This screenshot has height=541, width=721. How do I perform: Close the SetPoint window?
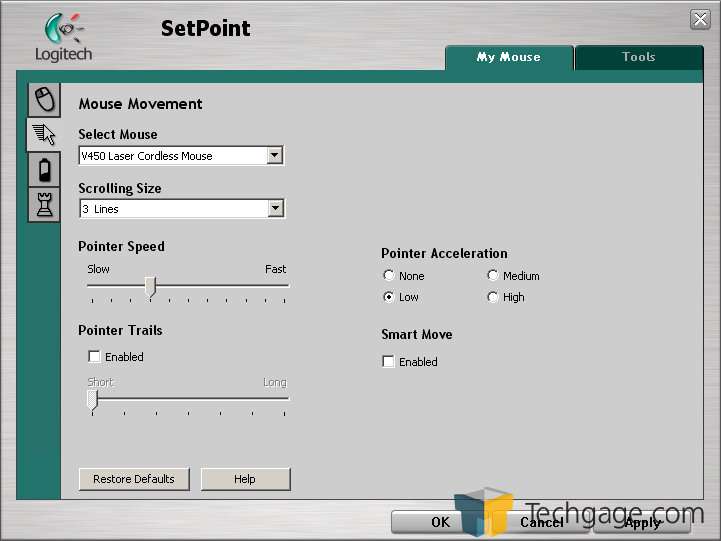(700, 19)
